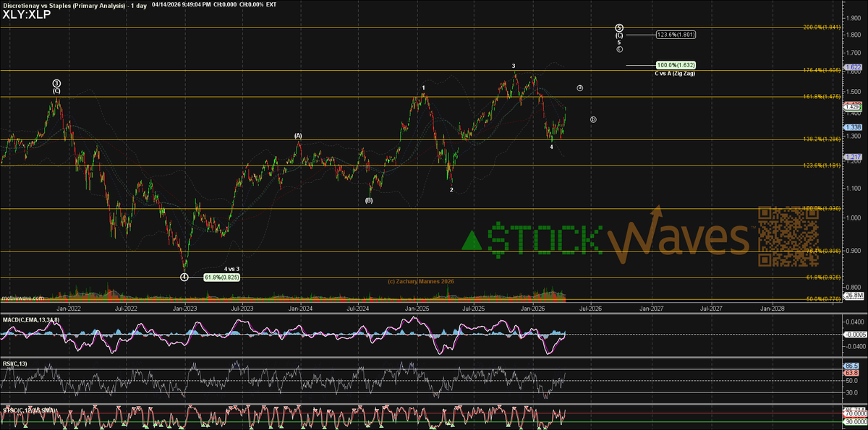Click the (B) wave label near Jul-2024
This screenshot has height=430, width=868.
369,200
